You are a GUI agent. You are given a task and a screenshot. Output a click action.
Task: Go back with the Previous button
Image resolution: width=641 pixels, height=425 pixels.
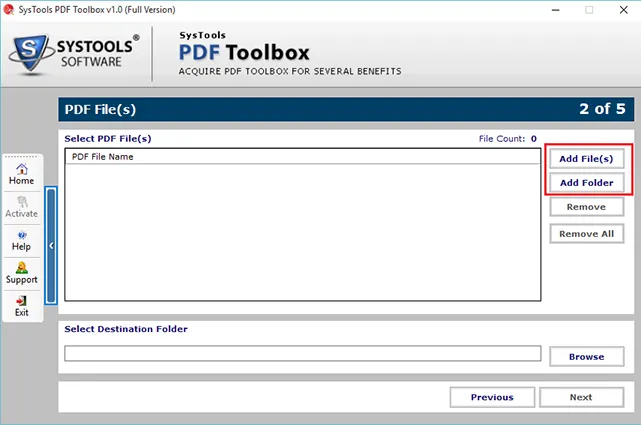[x=492, y=397]
